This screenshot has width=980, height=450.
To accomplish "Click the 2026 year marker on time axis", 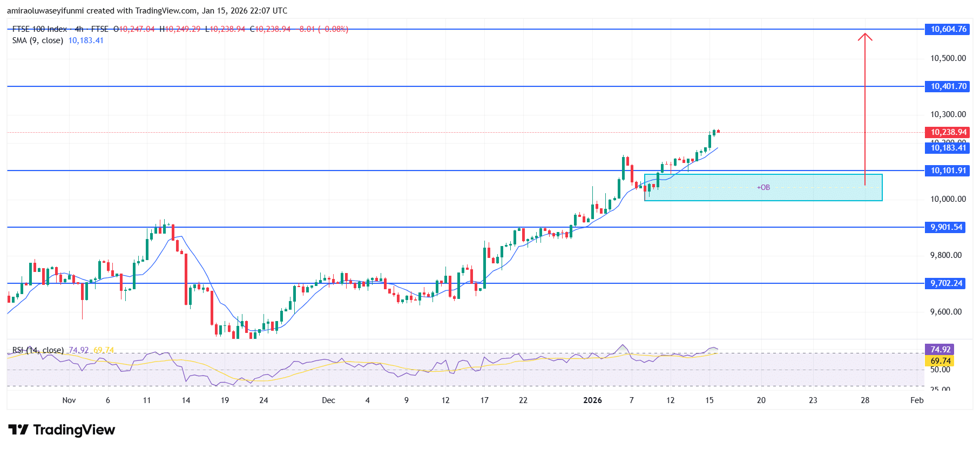I will (592, 400).
